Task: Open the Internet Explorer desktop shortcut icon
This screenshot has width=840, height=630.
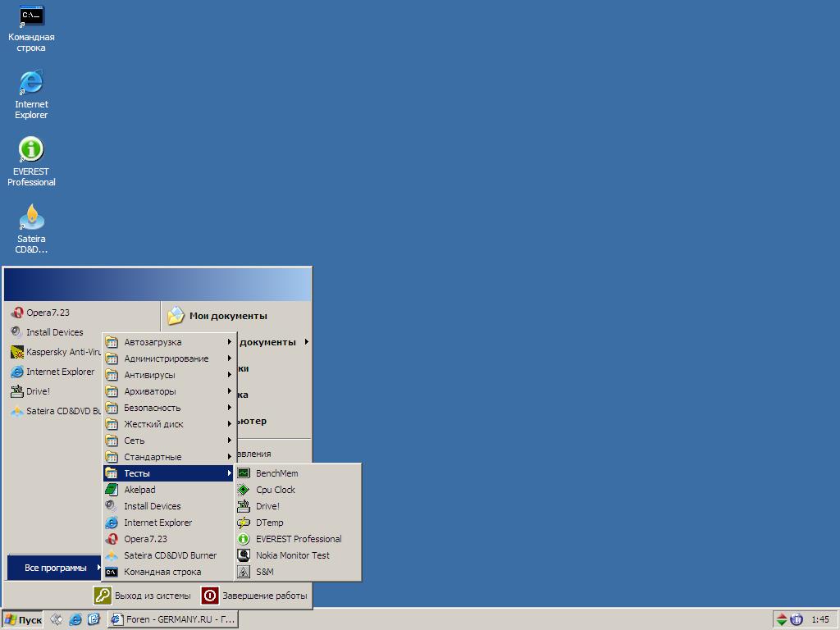Action: point(31,83)
